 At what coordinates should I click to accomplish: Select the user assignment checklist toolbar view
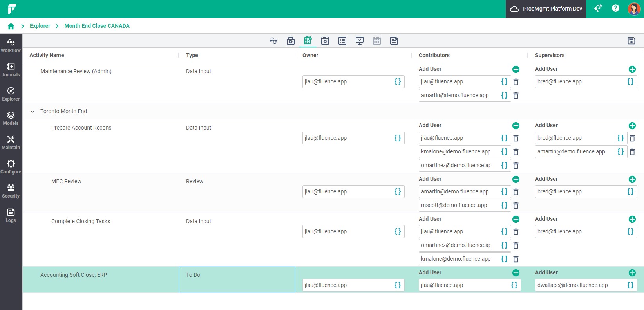coord(308,41)
